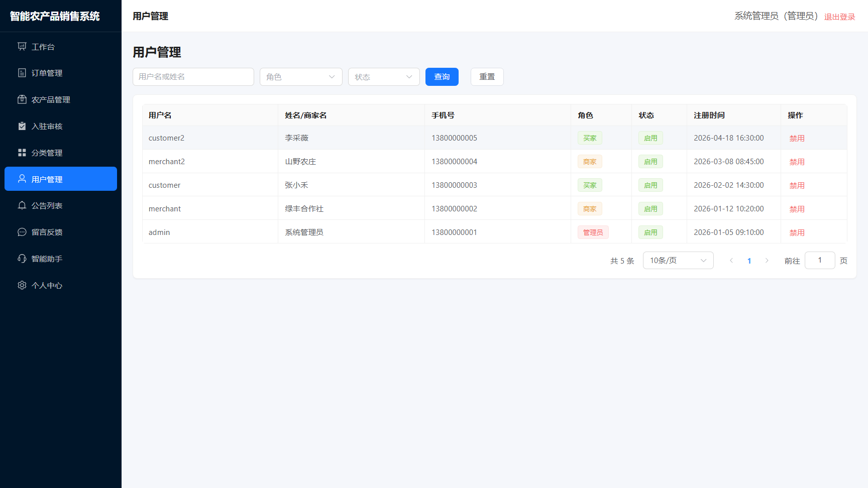Select 分类管理 in the sidebar
Screen dimensions: 868x488
click(61, 153)
